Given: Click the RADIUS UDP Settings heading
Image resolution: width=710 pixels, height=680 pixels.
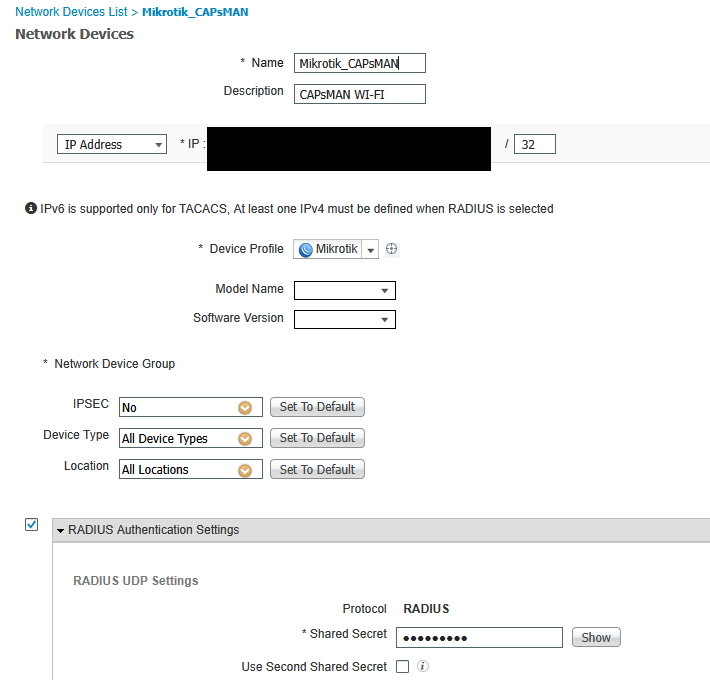Looking at the screenshot, I should (x=136, y=580).
